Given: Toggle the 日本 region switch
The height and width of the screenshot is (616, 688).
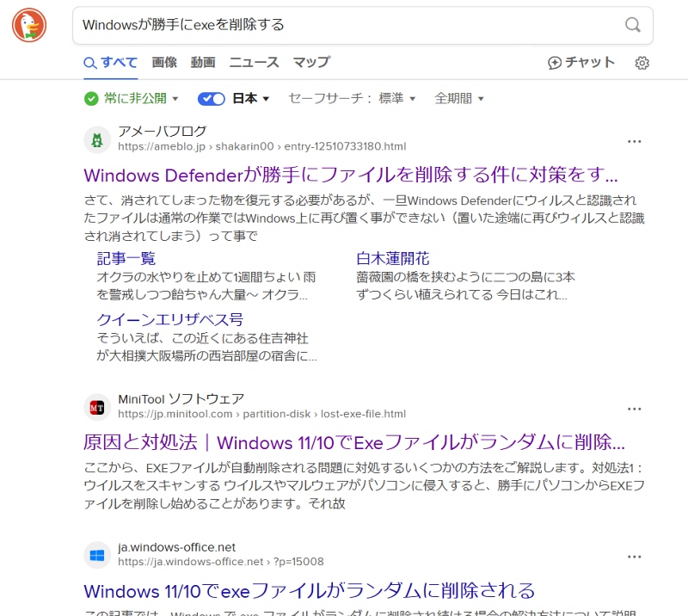Looking at the screenshot, I should [212, 99].
